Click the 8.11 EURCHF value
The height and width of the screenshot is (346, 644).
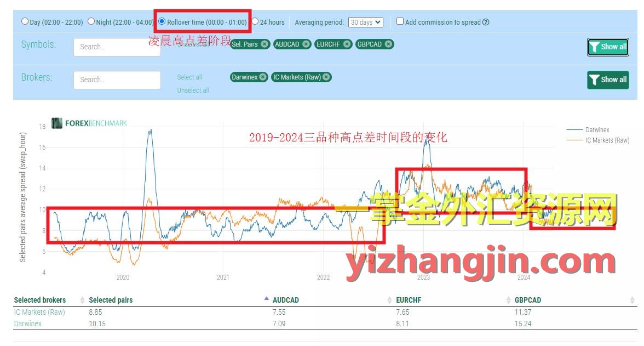(403, 324)
